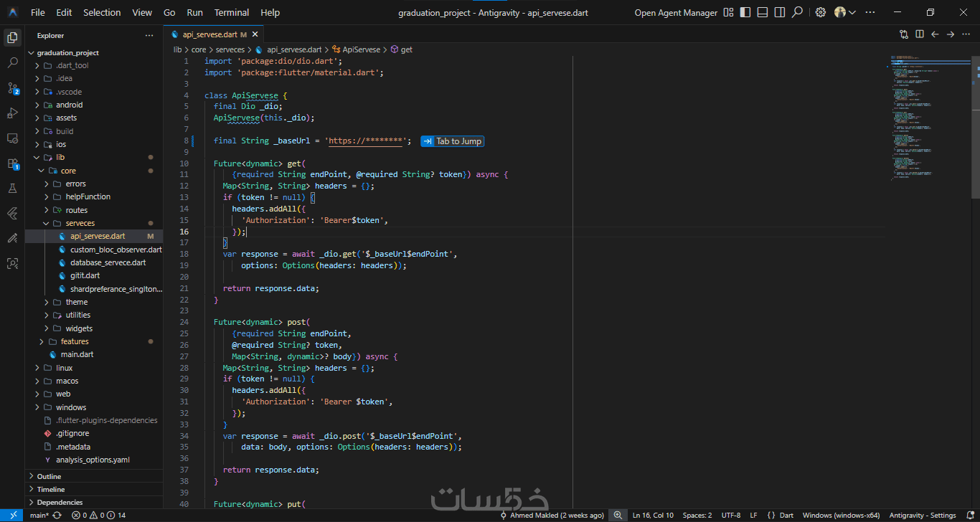
Task: Open the Terminal menu
Action: coord(232,12)
